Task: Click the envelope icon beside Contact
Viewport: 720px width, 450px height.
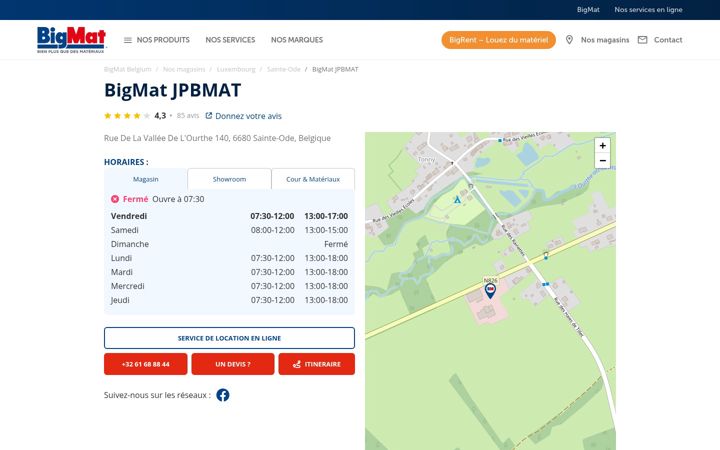Action: coord(642,40)
